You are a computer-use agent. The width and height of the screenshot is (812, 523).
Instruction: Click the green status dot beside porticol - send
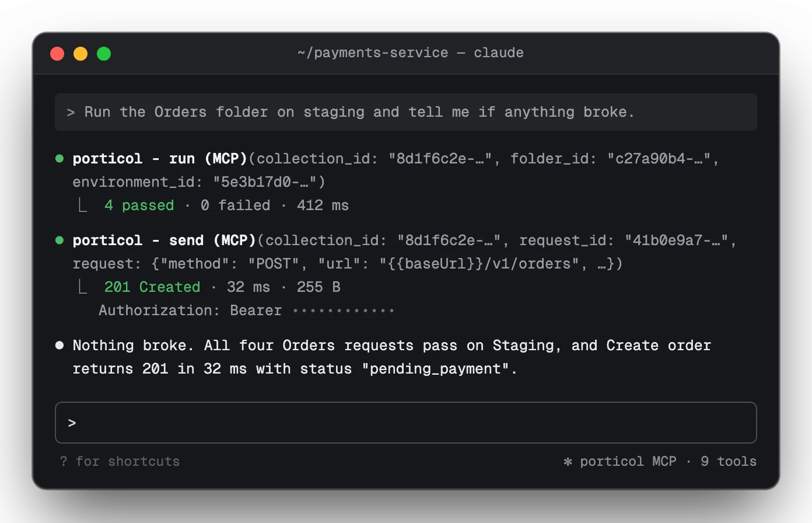[x=60, y=240]
